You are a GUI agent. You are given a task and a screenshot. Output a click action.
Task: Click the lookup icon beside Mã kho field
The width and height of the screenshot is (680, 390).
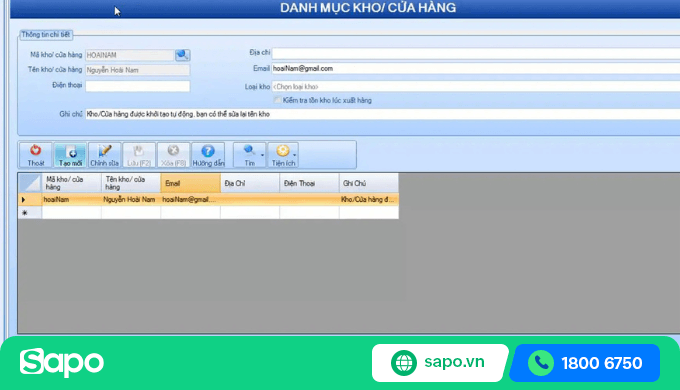coord(183,55)
